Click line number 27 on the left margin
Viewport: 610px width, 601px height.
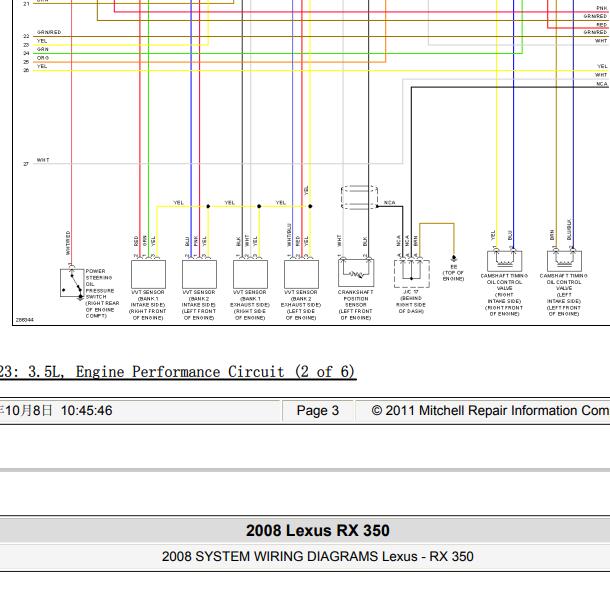[x=26, y=164]
